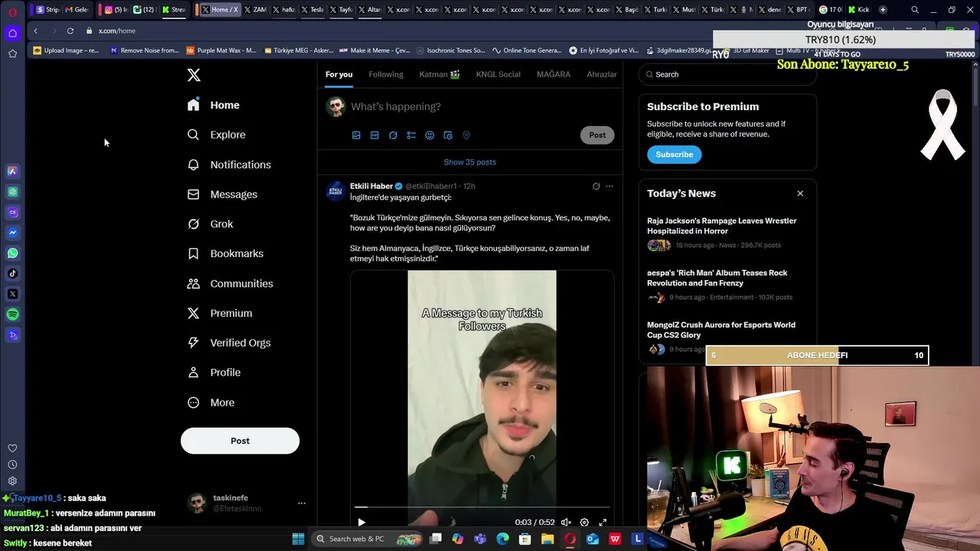Viewport: 980px width, 551px height.
Task: Open more options on Etkili Haber post
Action: pos(609,186)
